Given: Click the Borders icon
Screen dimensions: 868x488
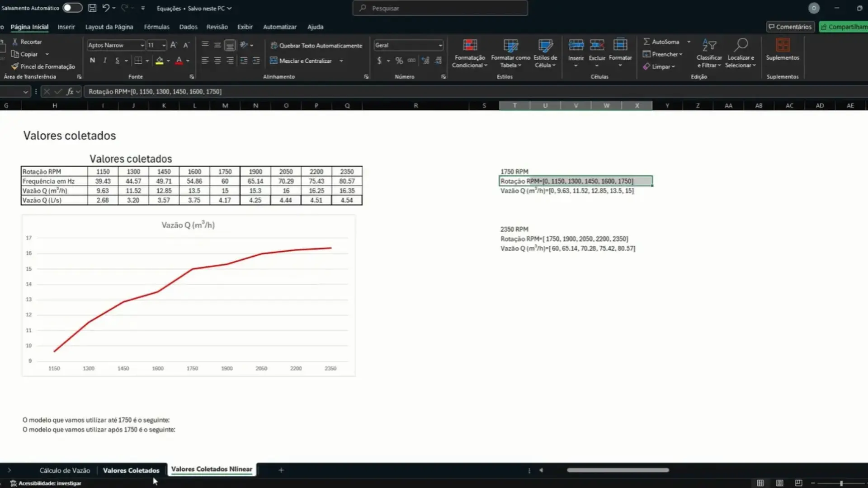Looking at the screenshot, I should [138, 61].
